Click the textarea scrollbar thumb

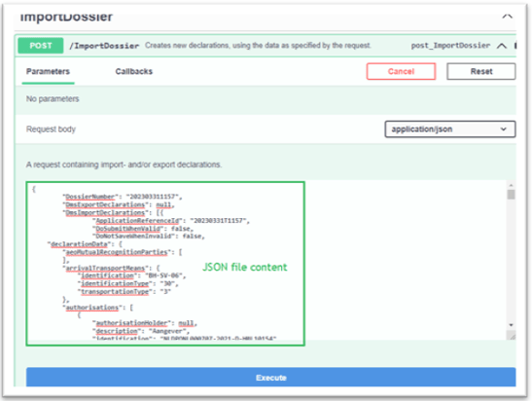pos(511,195)
